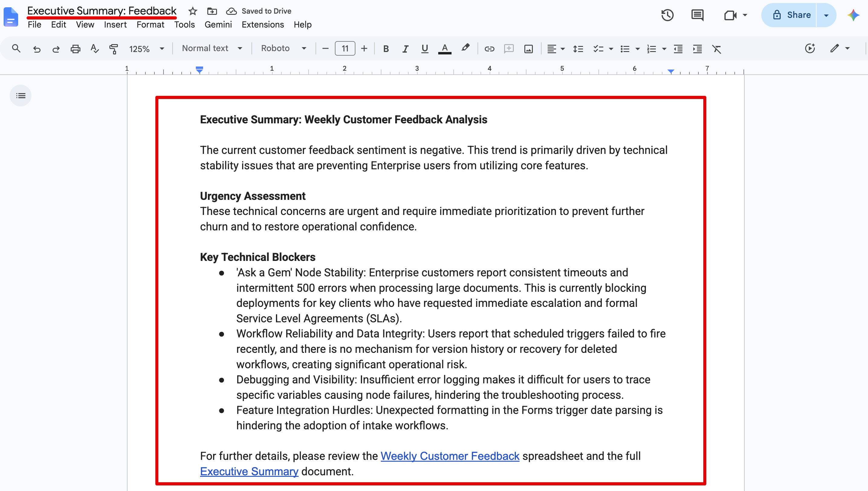Open the Roboto font dropdown
Viewport: 868px width, 491px height.
click(x=283, y=49)
